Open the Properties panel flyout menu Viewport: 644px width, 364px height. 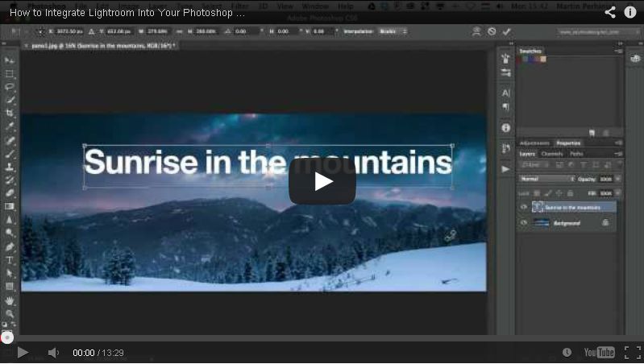tap(619, 143)
